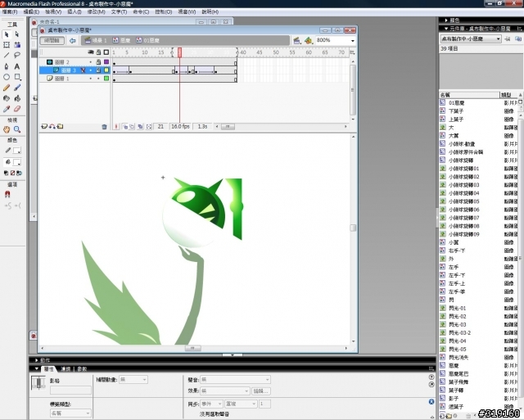Viewport: 524px width, 420px height.
Task: Toggle show/hide all layers eye icon
Action: pos(91,52)
